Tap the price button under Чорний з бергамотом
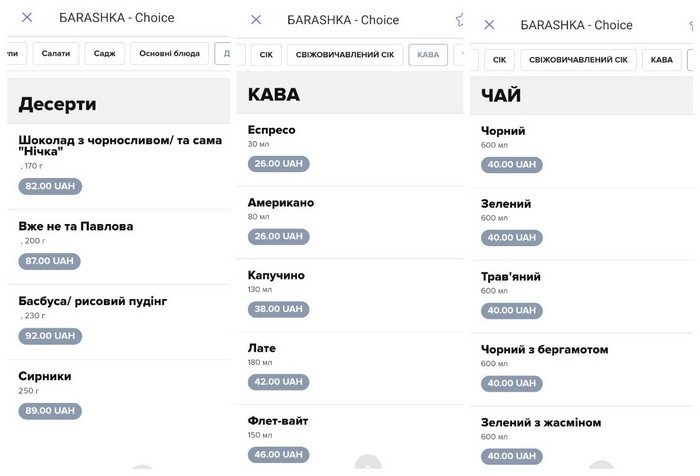Viewport: 700px width, 476px height. point(512,383)
